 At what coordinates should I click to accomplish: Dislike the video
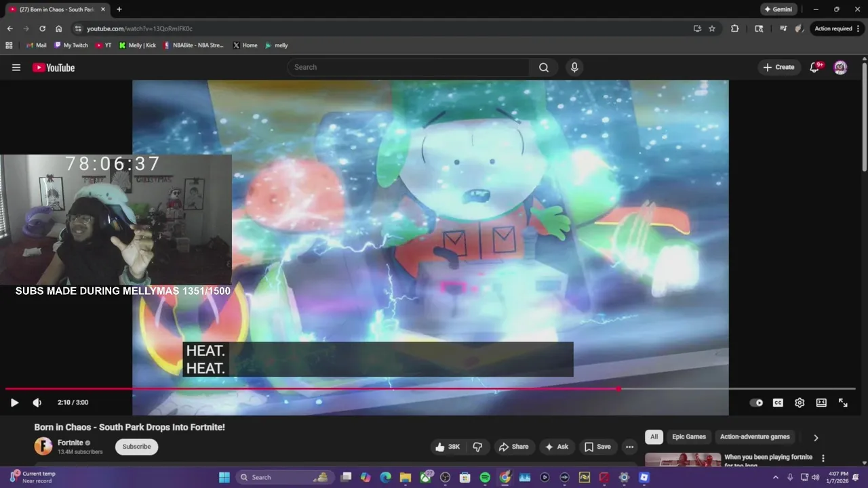point(477,447)
